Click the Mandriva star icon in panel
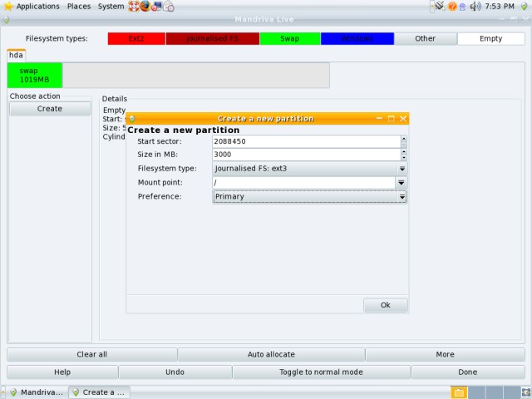Screen dimensions: 532x399 point(7,6)
